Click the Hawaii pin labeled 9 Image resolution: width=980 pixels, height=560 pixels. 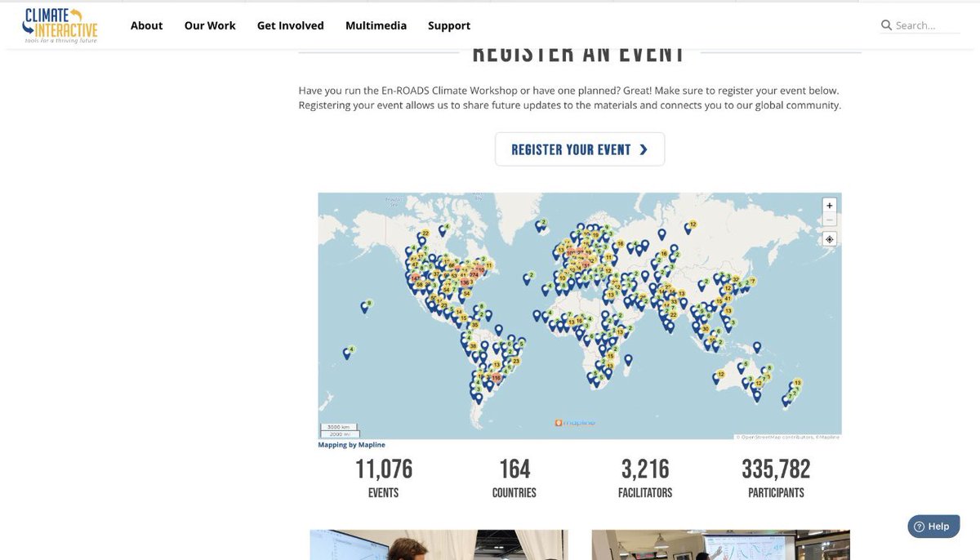pos(365,307)
